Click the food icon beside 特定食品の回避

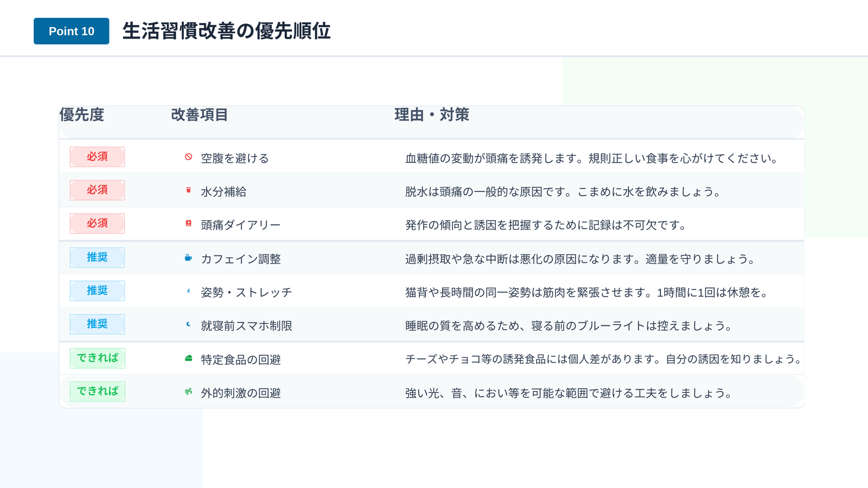pyautogui.click(x=188, y=358)
